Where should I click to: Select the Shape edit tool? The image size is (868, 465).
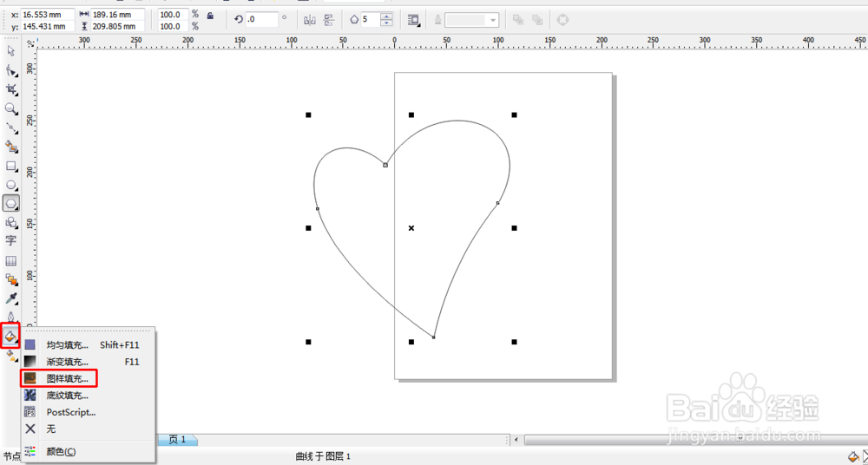click(x=10, y=71)
